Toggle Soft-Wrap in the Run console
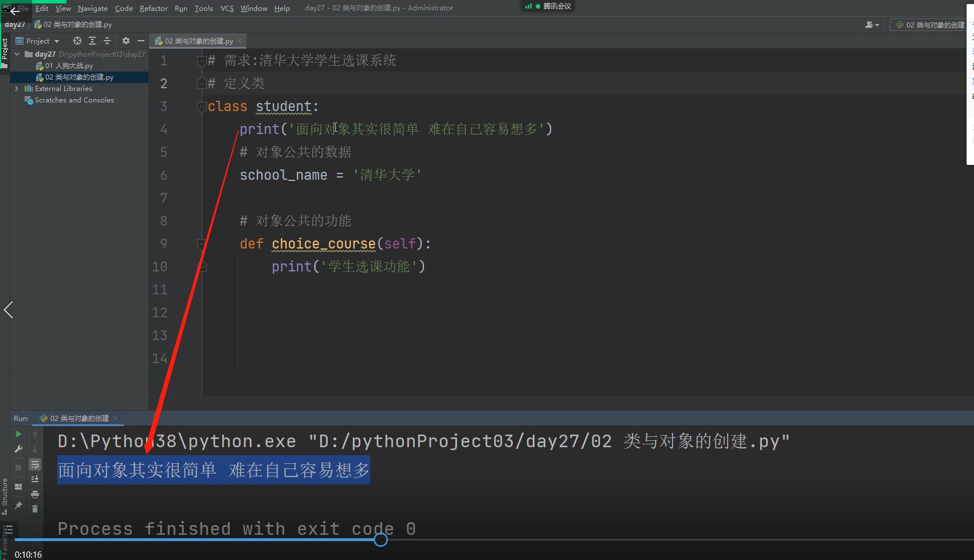The width and height of the screenshot is (974, 560). point(35,464)
